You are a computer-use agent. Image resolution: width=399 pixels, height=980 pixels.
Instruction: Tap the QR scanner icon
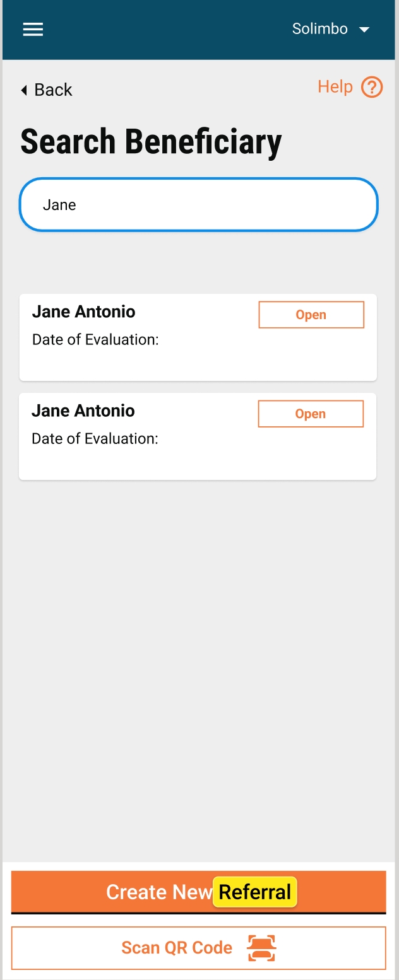(x=261, y=948)
